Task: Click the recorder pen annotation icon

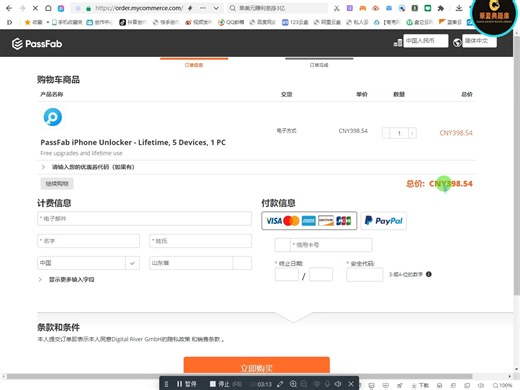Action: point(280,384)
